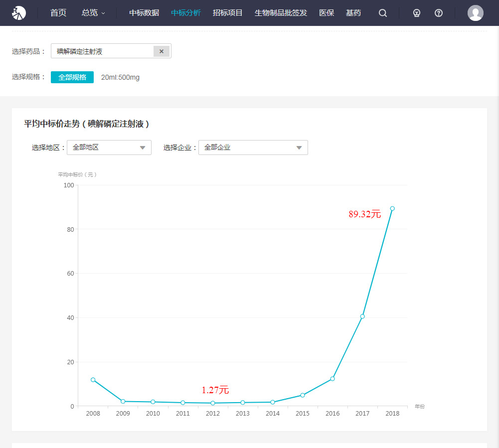Screen dimensions: 499x448
Task: Open the help question mark icon
Action: [x=439, y=13]
